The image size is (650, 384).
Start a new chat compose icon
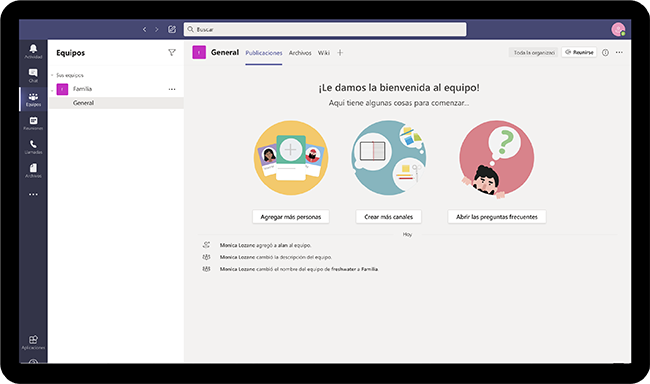coord(172,29)
